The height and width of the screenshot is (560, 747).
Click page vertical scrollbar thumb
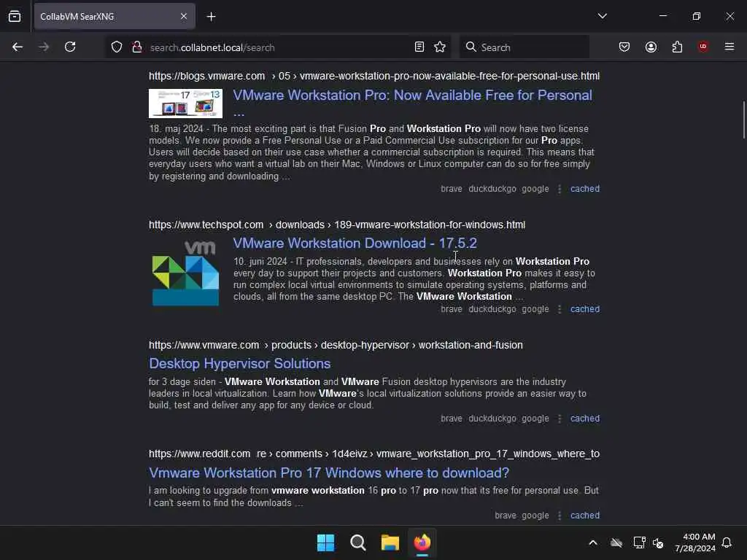coord(743,120)
